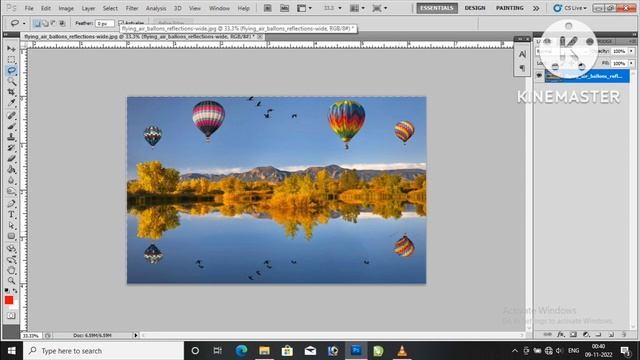Select the 3D Camera Orbit tool
Image resolution: width=640 pixels, height=360 pixels.
[x=11, y=260]
